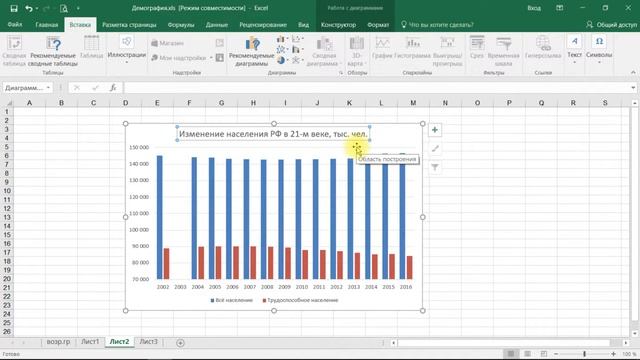Viewport: 640px width, 360px height.
Task: Open the chart Format (Формат) tab
Action: click(378, 24)
